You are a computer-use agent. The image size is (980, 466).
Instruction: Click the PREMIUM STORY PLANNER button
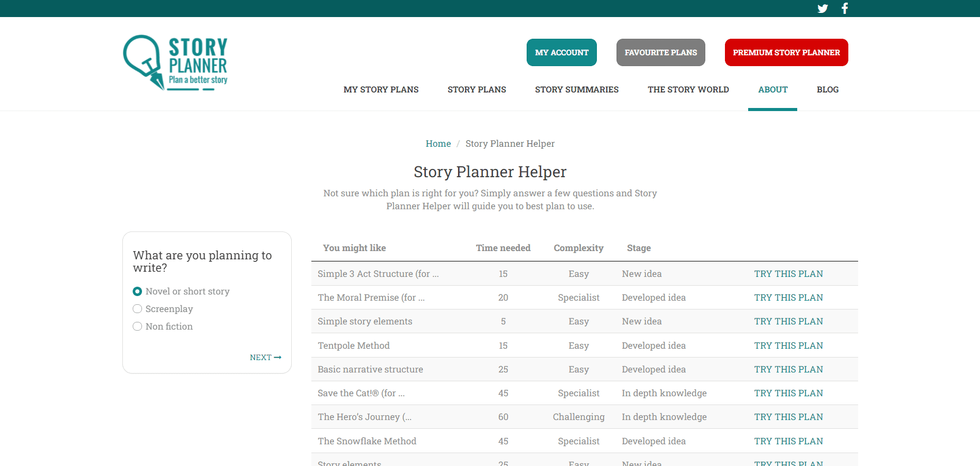786,52
